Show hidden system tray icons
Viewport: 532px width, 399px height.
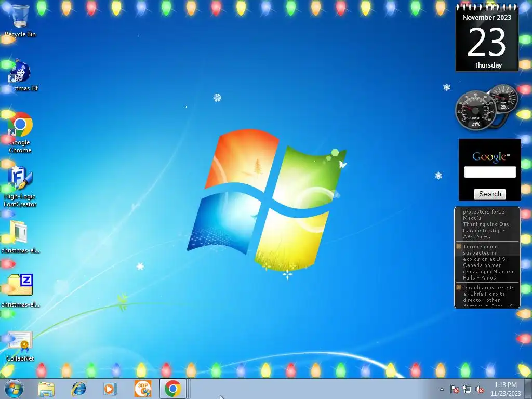point(442,389)
